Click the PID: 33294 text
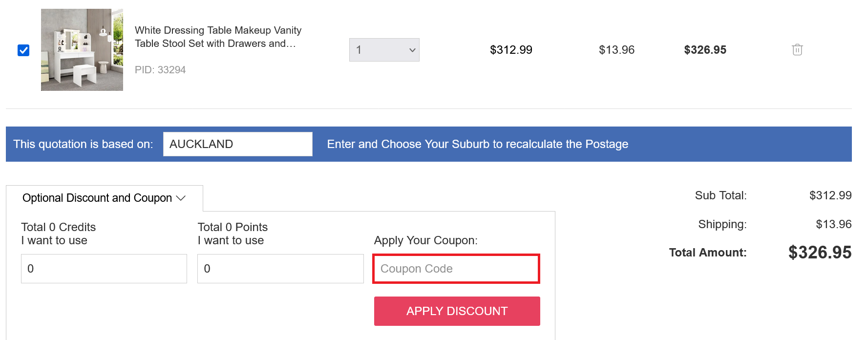This screenshot has height=340, width=868. point(160,70)
